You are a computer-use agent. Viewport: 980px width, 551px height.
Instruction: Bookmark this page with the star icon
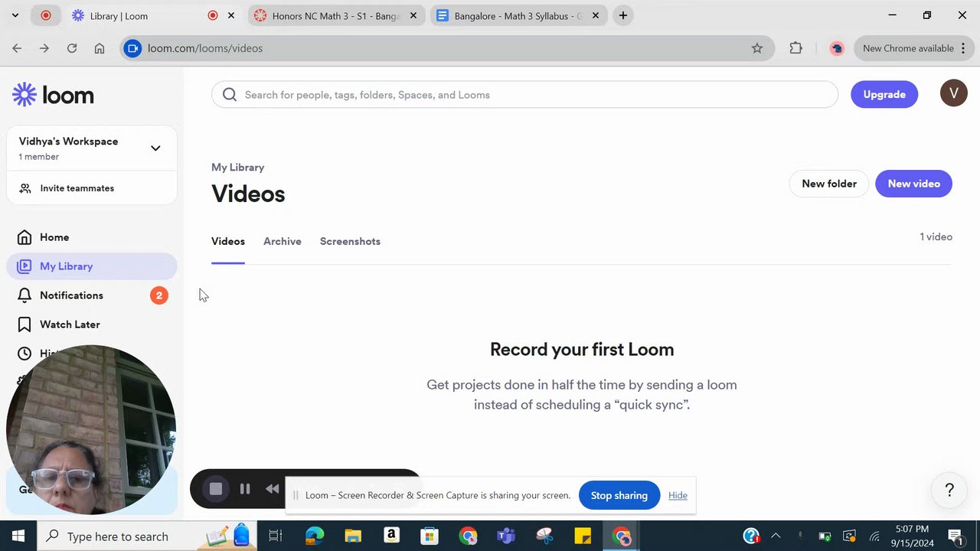757,48
